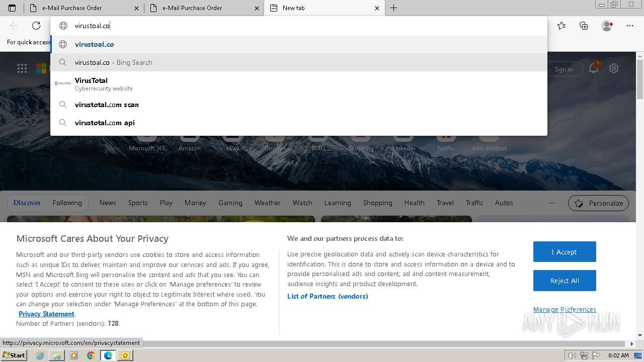Open the MSN app launcher grid
Image resolution: width=644 pixels, height=362 pixels.
coord(22,68)
